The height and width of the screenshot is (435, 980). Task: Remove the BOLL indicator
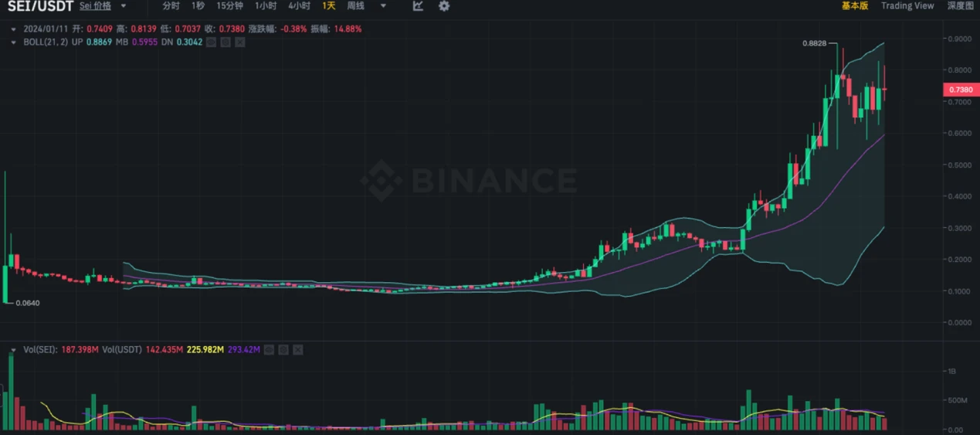(239, 42)
